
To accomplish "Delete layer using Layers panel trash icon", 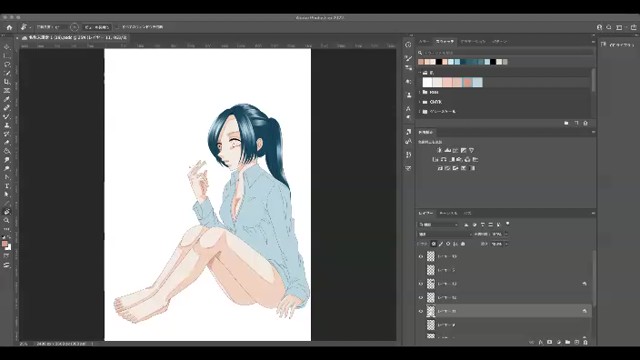I will (x=585, y=342).
